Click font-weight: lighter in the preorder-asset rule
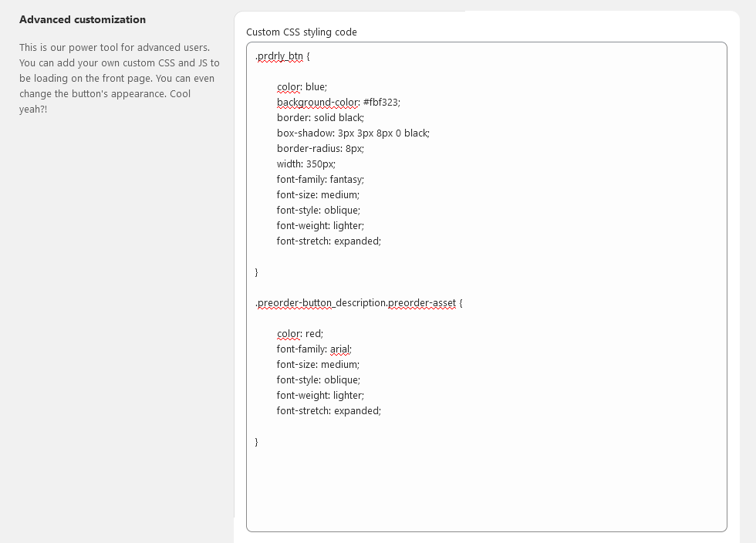Screen dimensions: 756x543 coord(320,396)
